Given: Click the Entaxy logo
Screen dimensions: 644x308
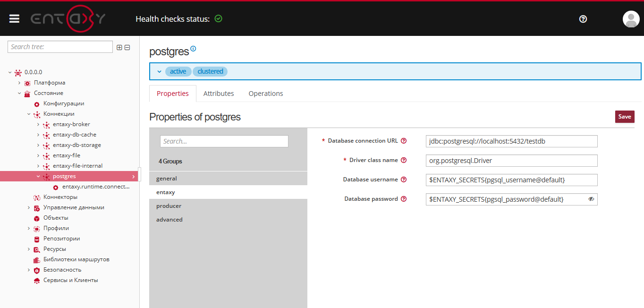Looking at the screenshot, I should click(x=68, y=19).
